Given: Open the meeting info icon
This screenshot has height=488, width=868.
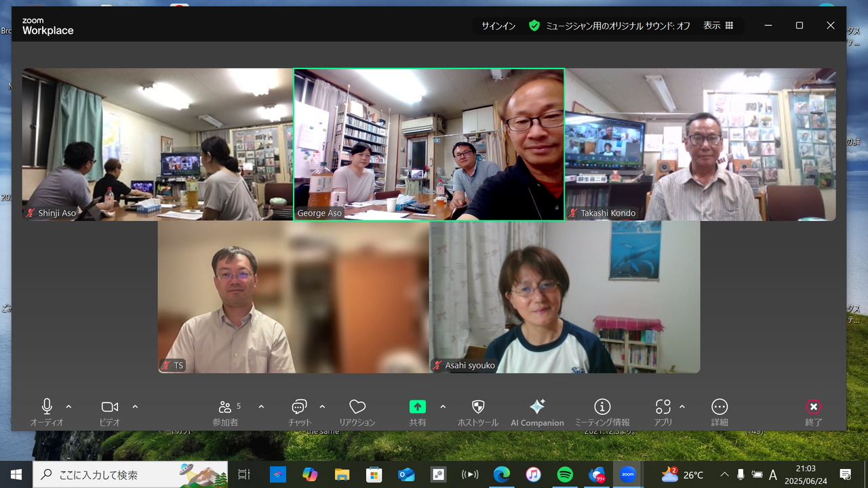Looking at the screenshot, I should pyautogui.click(x=602, y=407).
